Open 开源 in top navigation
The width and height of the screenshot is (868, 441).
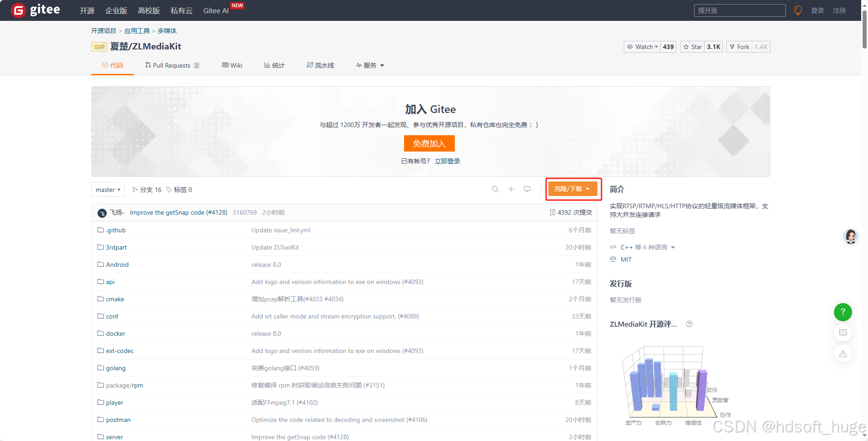pyautogui.click(x=87, y=10)
